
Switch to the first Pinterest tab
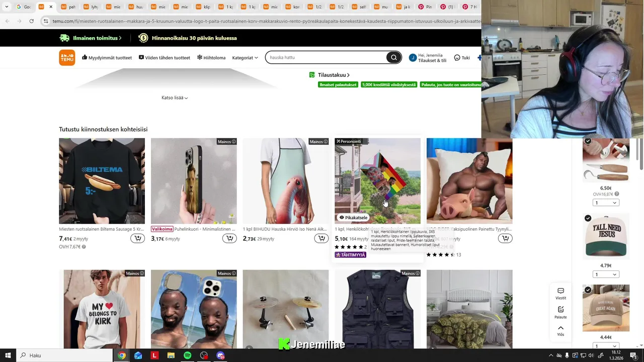426,7
